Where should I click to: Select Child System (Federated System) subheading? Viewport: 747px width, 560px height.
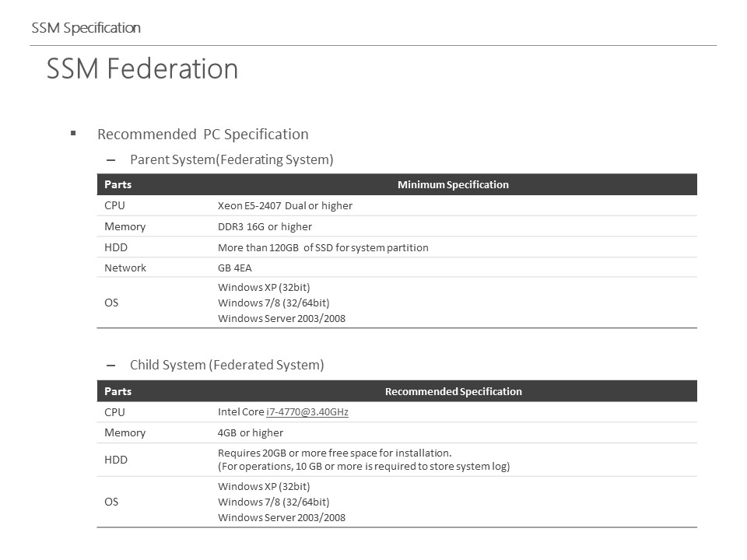(x=226, y=365)
